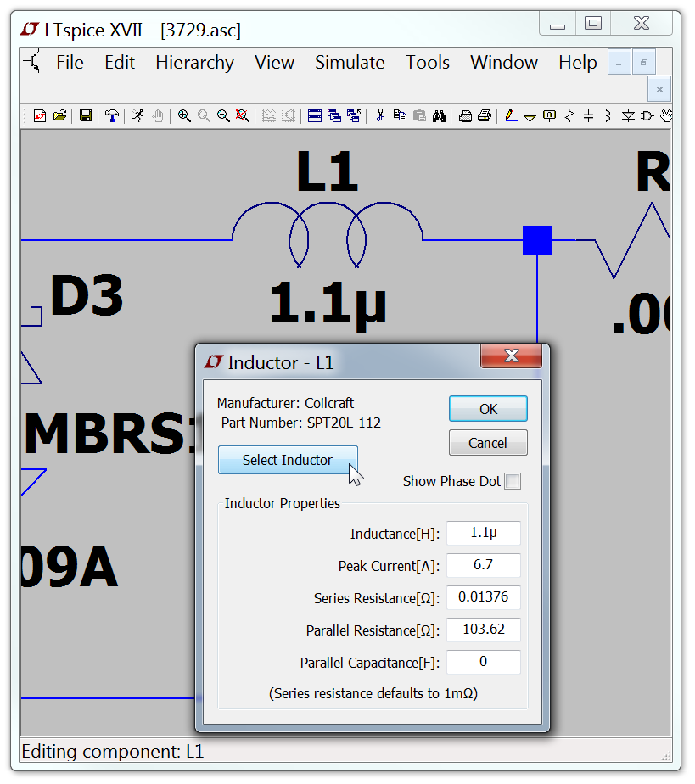Enable the Show Phase Dot checkbox

click(x=513, y=482)
